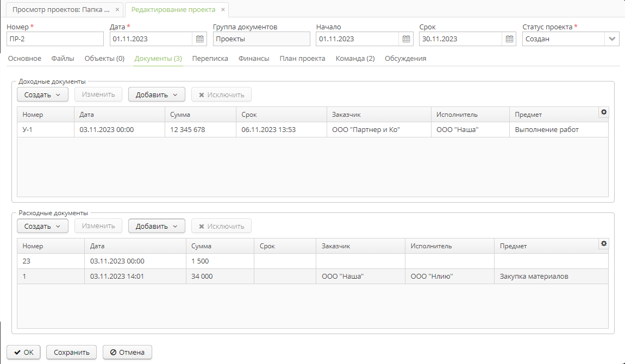The image size is (625, 364).
Task: Expand the Статус проекта dropdown
Action: point(612,39)
